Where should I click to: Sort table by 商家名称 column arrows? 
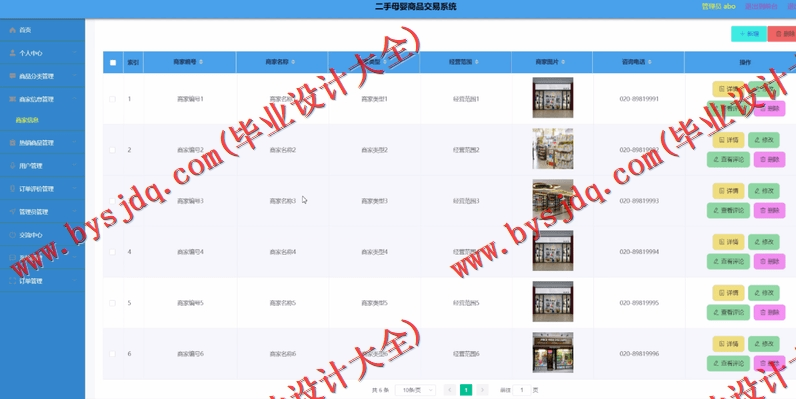coord(293,62)
